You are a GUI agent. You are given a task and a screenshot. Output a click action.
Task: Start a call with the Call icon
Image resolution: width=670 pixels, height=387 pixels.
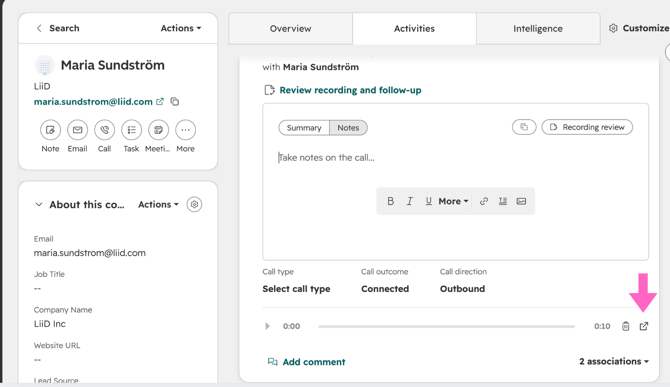tap(105, 130)
